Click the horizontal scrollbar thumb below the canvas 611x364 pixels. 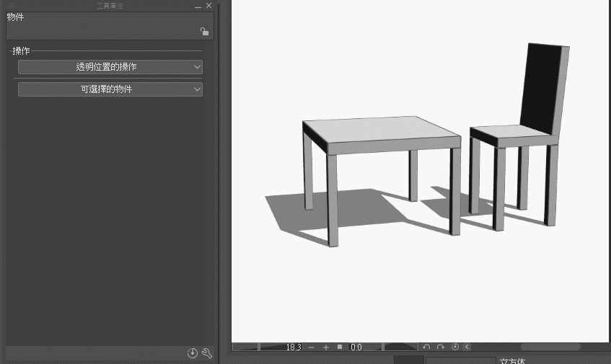pyautogui.click(x=550, y=347)
